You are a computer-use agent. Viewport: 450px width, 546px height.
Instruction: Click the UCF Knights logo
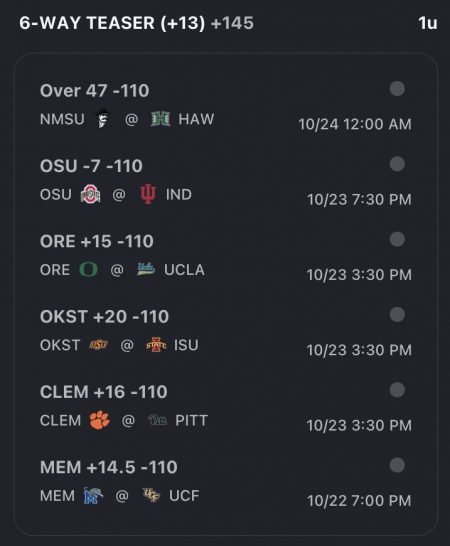click(152, 495)
